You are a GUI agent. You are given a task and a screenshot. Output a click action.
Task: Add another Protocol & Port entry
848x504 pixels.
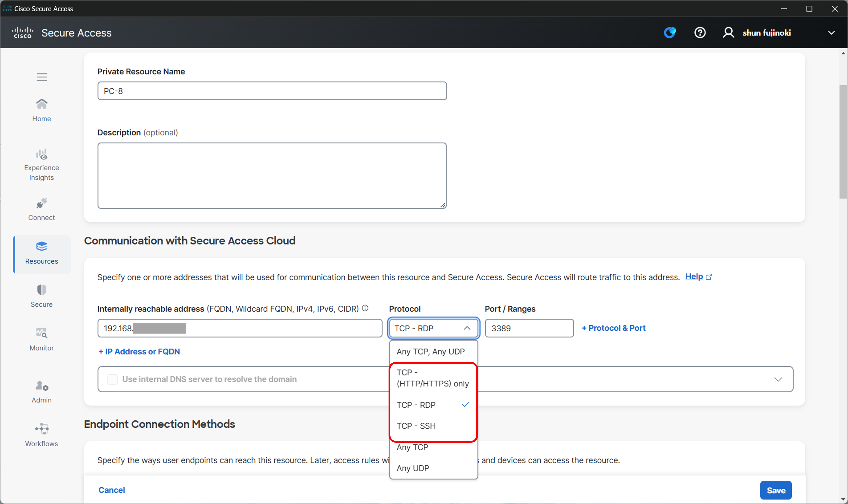(613, 328)
